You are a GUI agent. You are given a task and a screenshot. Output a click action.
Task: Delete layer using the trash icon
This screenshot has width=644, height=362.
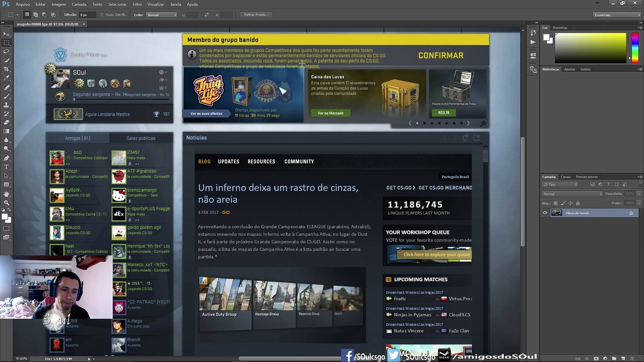(633, 358)
